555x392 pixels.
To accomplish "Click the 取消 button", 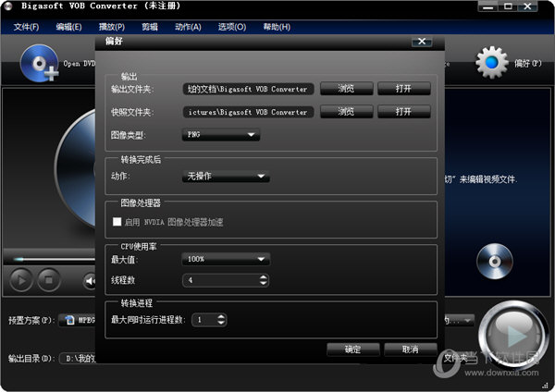I will click(x=411, y=349).
